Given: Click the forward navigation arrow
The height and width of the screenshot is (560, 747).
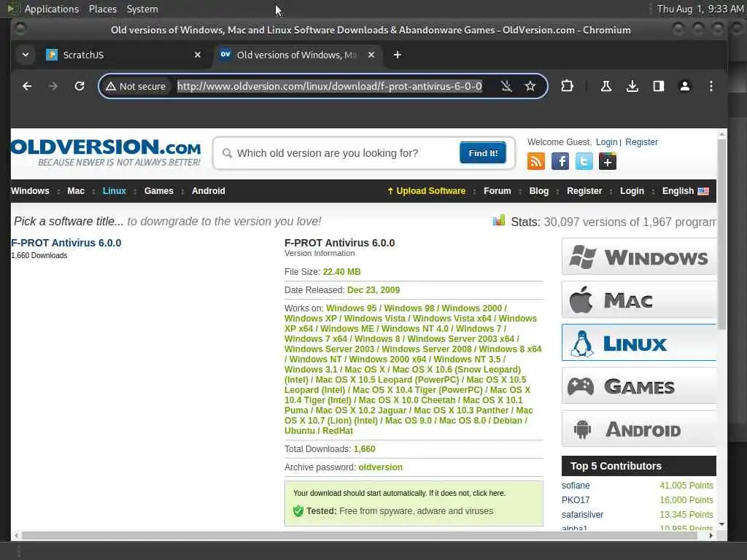Looking at the screenshot, I should point(53,86).
